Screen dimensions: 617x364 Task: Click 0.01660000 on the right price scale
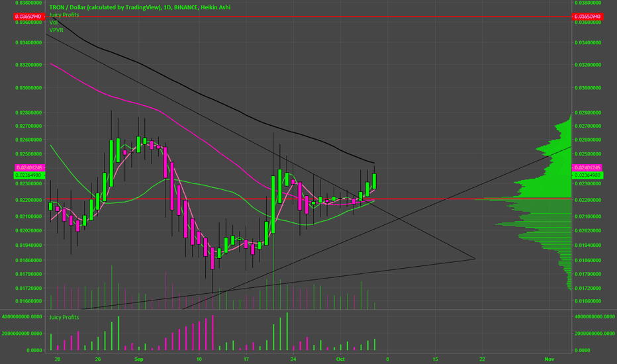pos(587,301)
